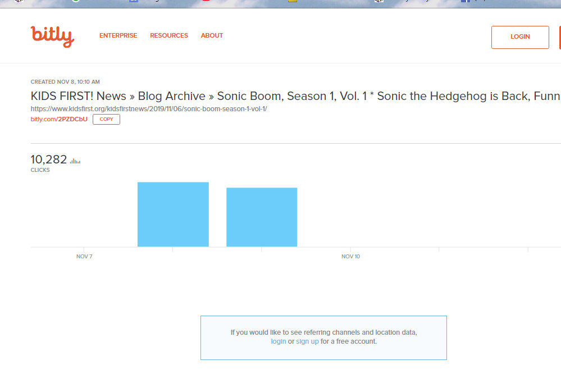The width and height of the screenshot is (561, 392).
Task: Click the CLICKS label under the count
Action: [40, 170]
